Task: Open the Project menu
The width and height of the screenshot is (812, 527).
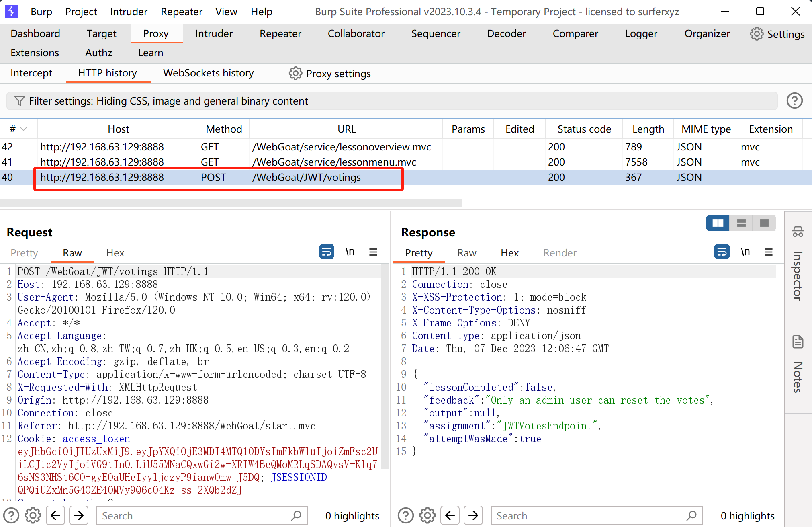Action: click(x=81, y=12)
